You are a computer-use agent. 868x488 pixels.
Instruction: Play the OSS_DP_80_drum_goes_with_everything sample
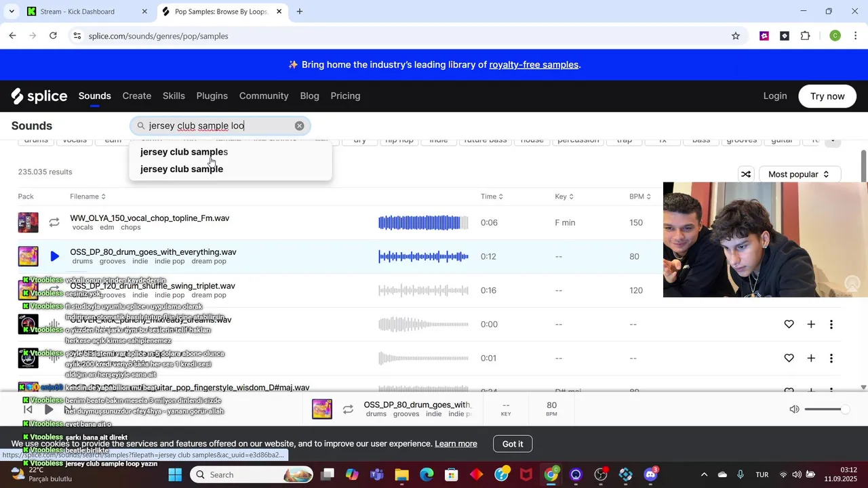[x=54, y=257]
